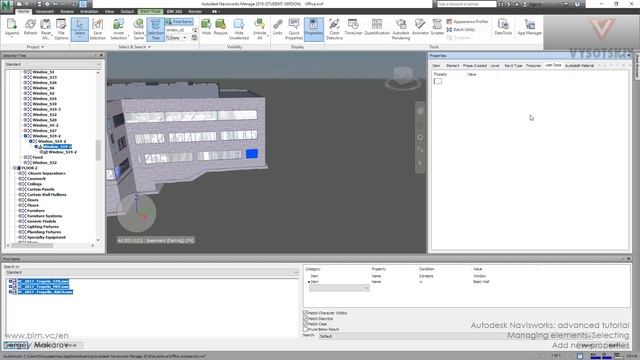This screenshot has height=360, width=640.
Task: Click the Append button in the ribbon
Action: click(11, 28)
